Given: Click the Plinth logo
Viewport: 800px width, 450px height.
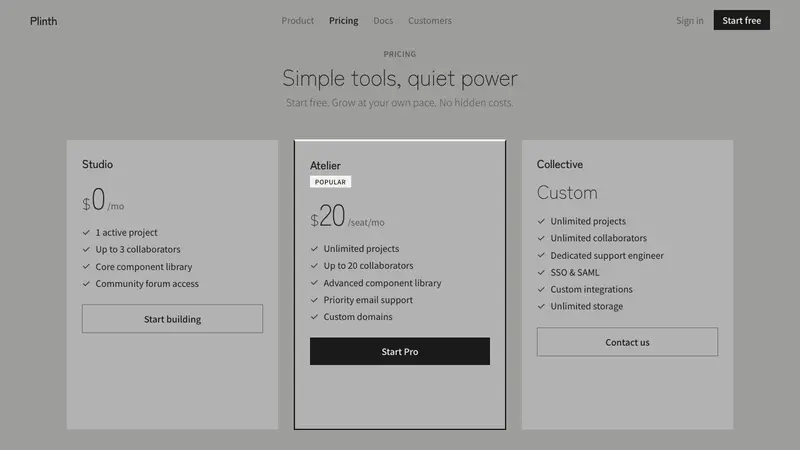Looking at the screenshot, I should pos(43,21).
